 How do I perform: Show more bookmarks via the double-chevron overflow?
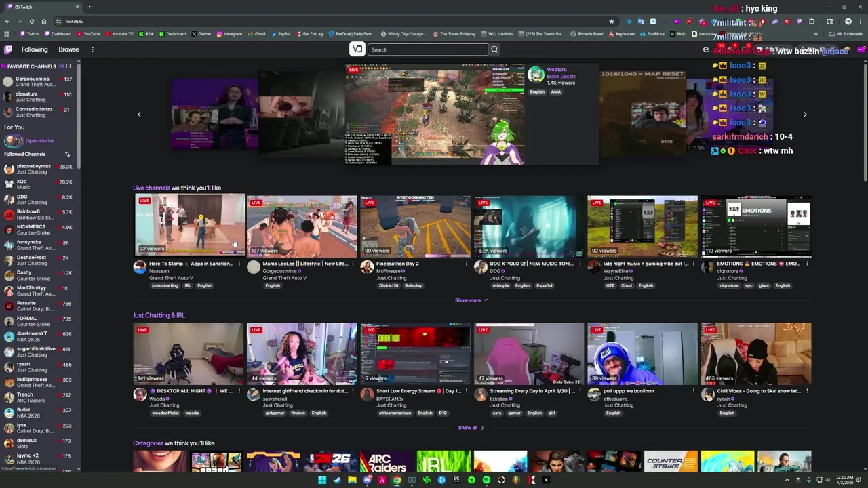pos(816,34)
